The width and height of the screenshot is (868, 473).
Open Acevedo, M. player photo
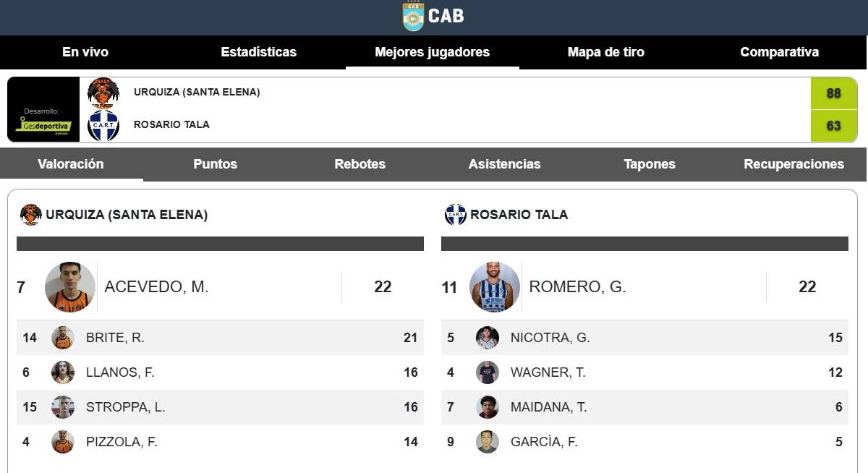click(70, 287)
